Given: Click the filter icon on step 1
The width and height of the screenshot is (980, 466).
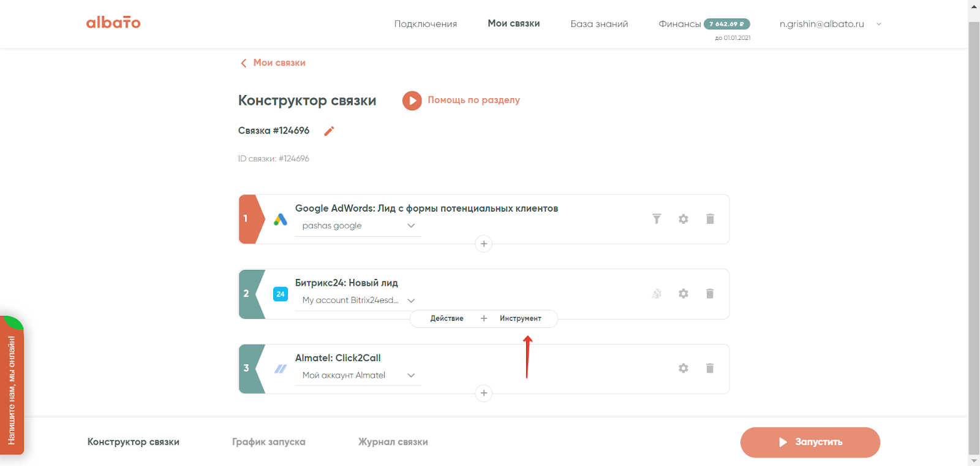Looking at the screenshot, I should click(657, 219).
